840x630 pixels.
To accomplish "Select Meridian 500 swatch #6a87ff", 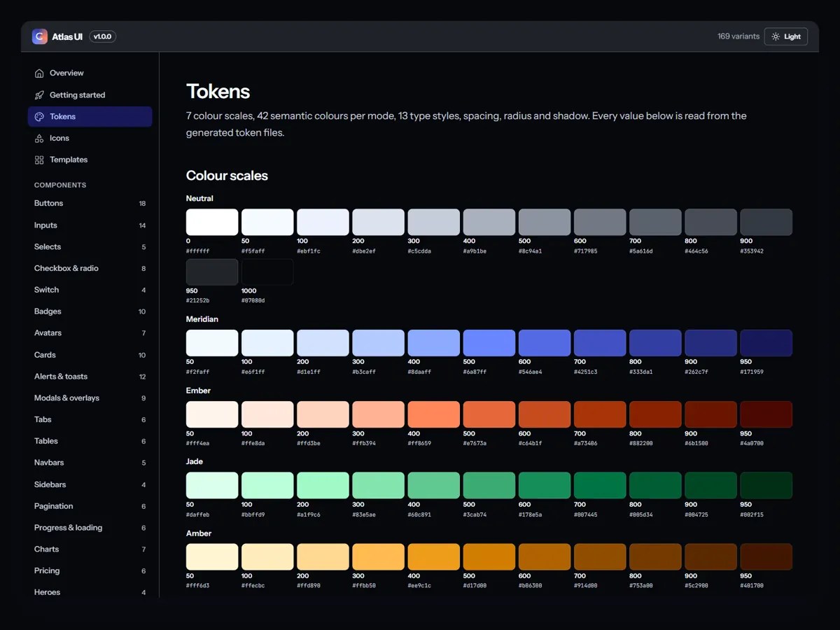I will [x=489, y=343].
